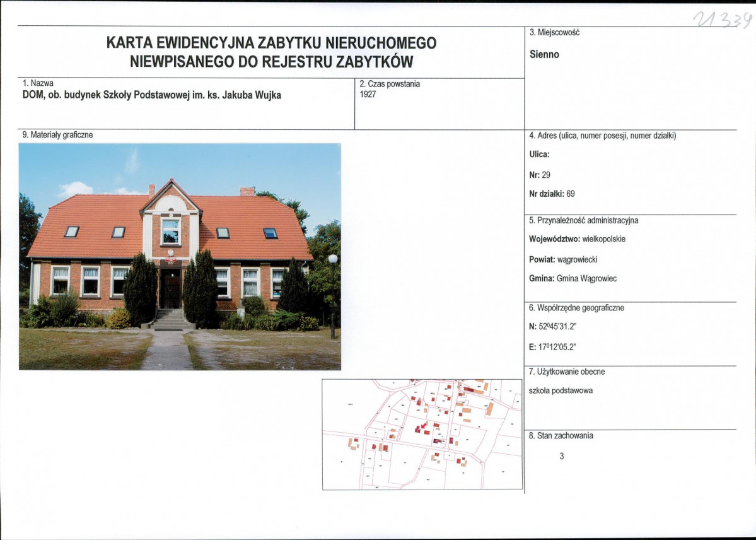Click "Powiat: wągrowiecki"
This screenshot has width=756, height=540.
click(563, 260)
